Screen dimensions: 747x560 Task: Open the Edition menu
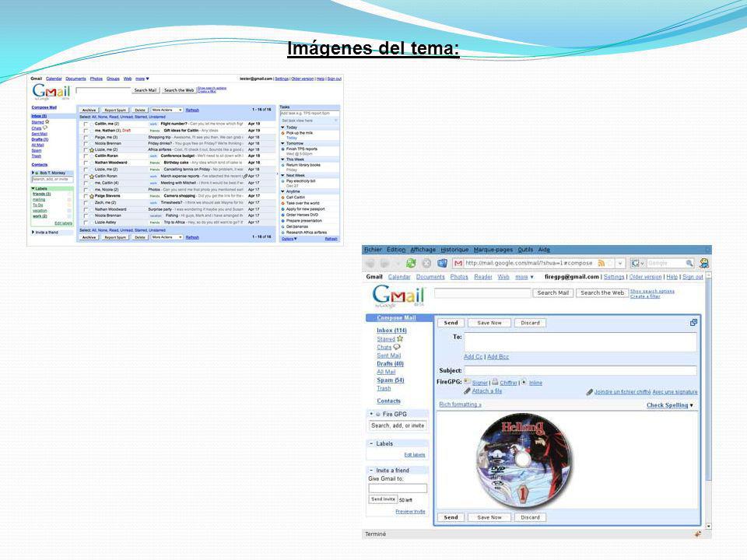pyautogui.click(x=396, y=250)
